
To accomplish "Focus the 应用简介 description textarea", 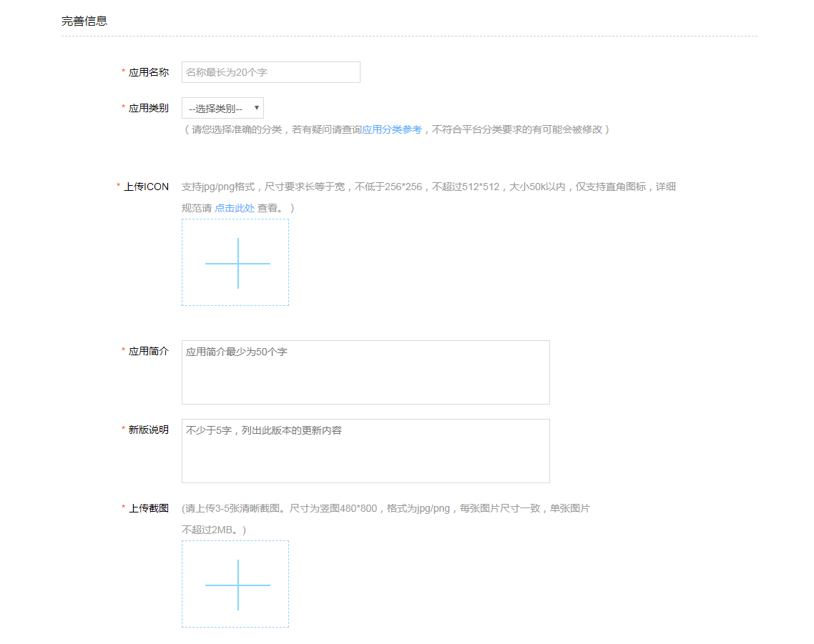I will pyautogui.click(x=366, y=372).
